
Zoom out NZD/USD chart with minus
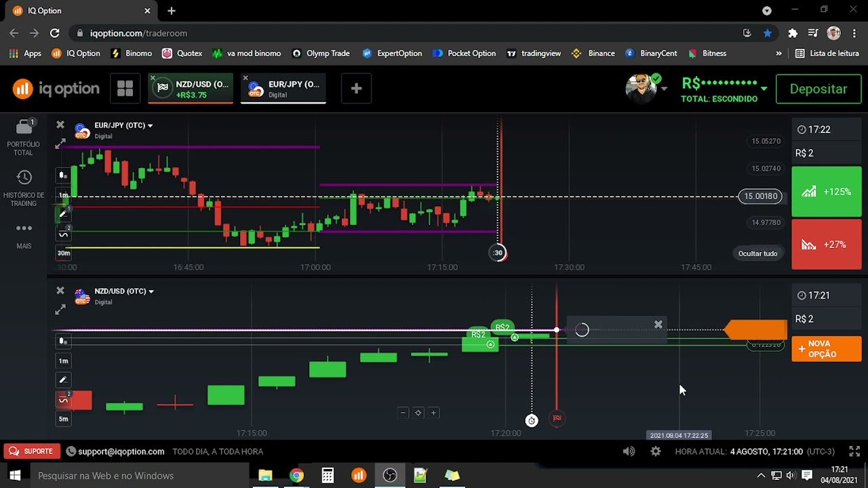coord(403,413)
